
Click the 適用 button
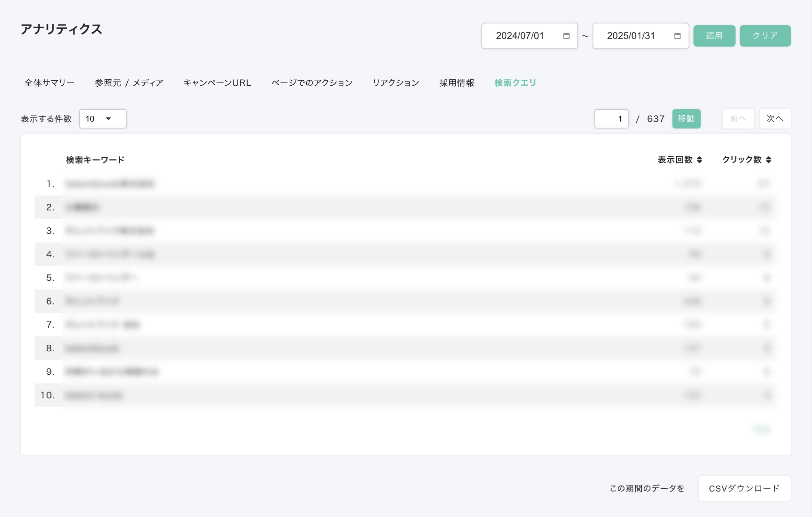[x=714, y=36]
